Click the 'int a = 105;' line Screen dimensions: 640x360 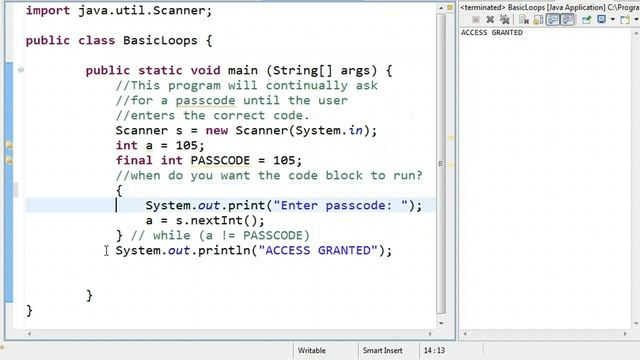tap(160, 145)
